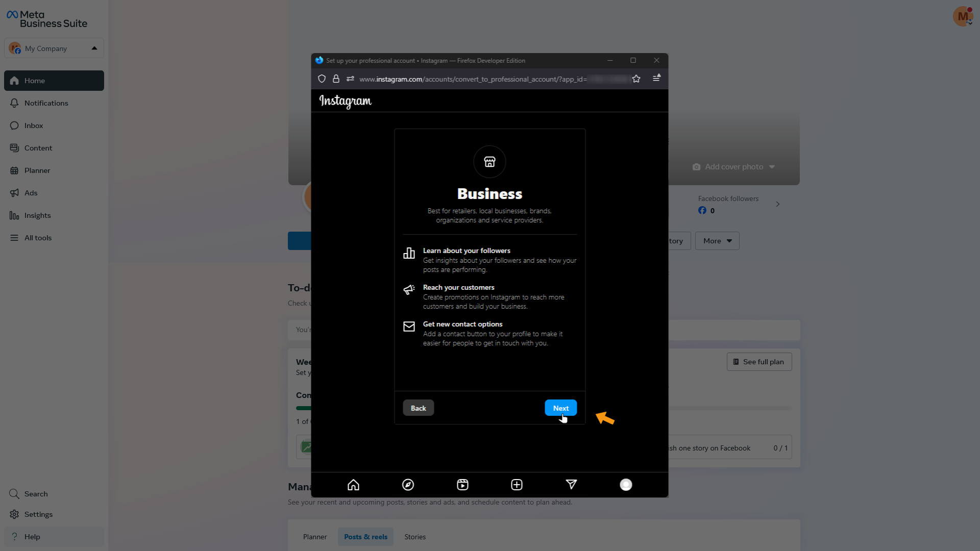Switch to the Posts & reels tab

365,537
